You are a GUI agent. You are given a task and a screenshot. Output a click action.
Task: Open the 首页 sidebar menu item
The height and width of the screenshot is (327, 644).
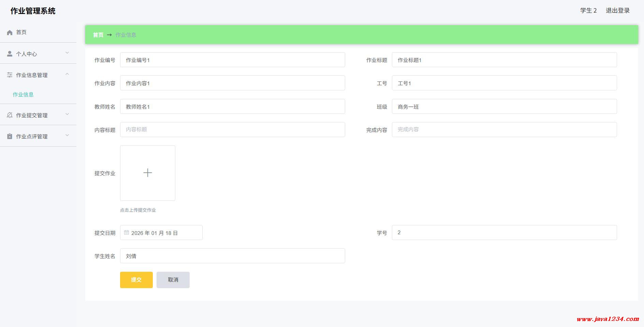point(21,32)
